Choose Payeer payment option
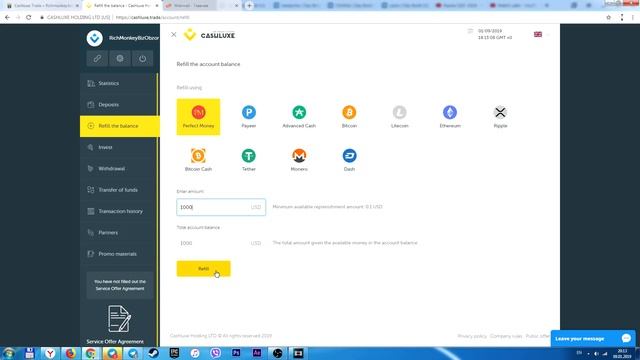 [x=249, y=117]
